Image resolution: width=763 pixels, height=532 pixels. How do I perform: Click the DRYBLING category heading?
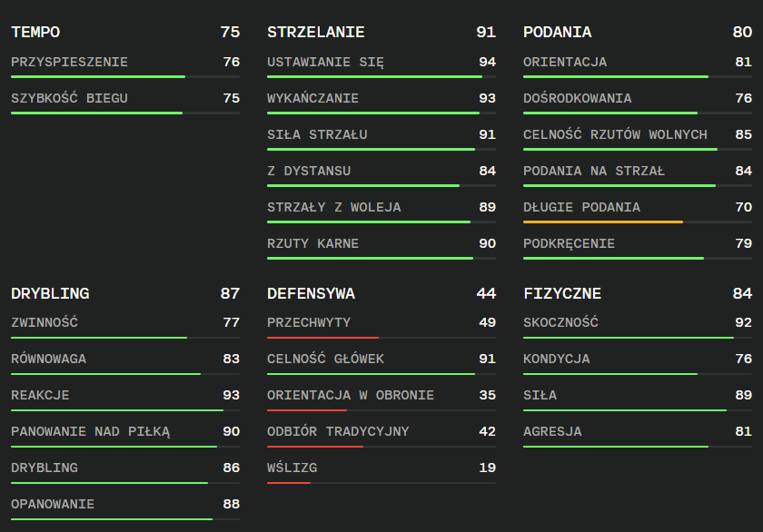[x=50, y=294]
